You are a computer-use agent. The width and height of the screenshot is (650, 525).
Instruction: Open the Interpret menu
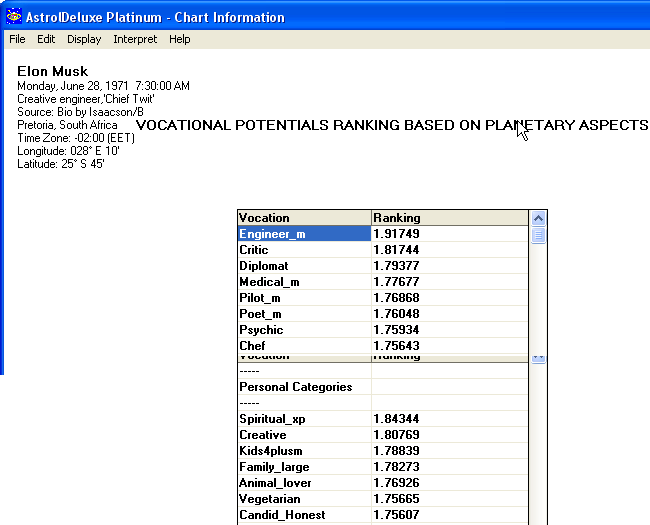tap(135, 39)
